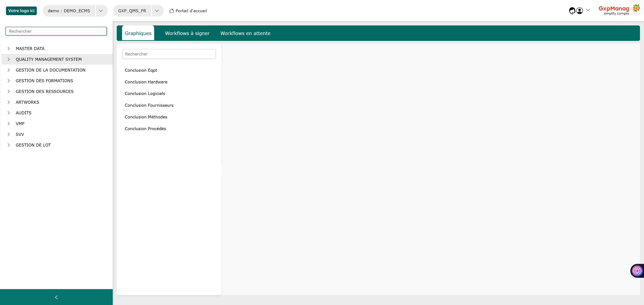This screenshot has height=305, width=644.
Task: Open the demo DEMO_ECMS dropdown arrow
Action: point(101,11)
